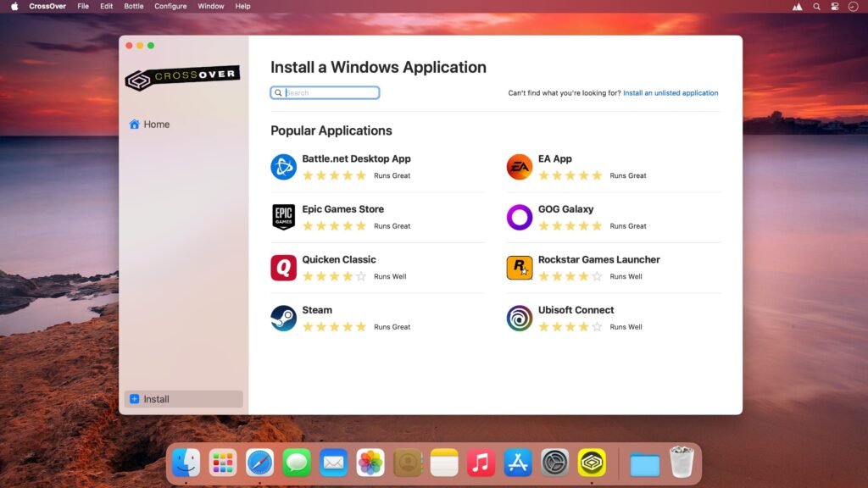This screenshot has height=488, width=868.
Task: Select the Ubisoft Connect icon
Action: [x=519, y=318]
